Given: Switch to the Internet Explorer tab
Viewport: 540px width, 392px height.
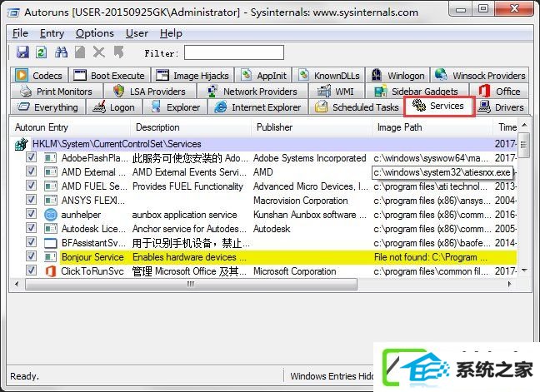Looking at the screenshot, I should (257, 107).
